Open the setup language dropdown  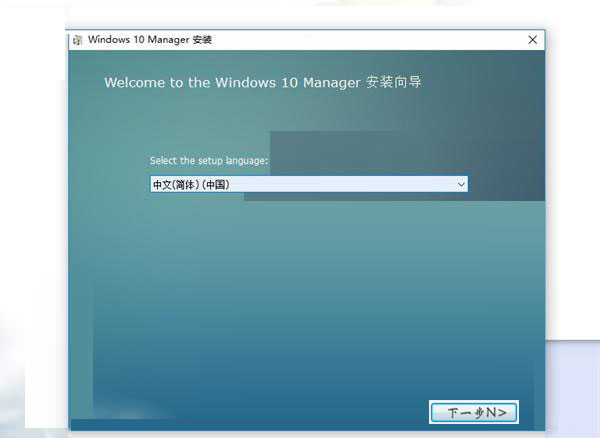click(309, 184)
